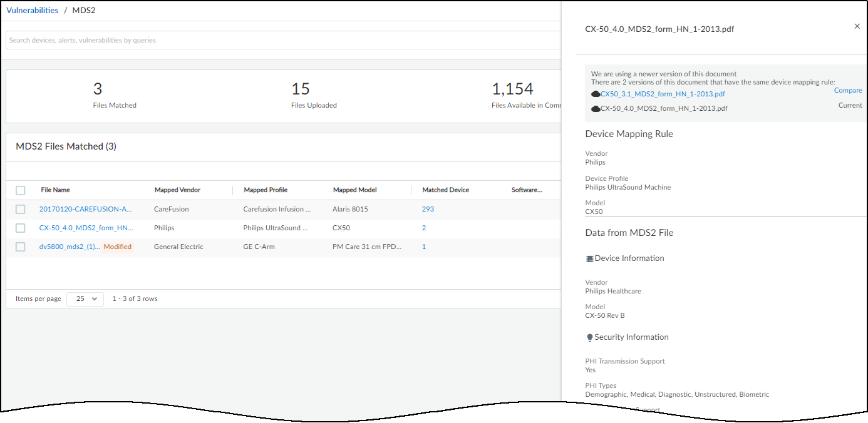Click the Security Information lightbulb icon
868x423 pixels.
[589, 337]
